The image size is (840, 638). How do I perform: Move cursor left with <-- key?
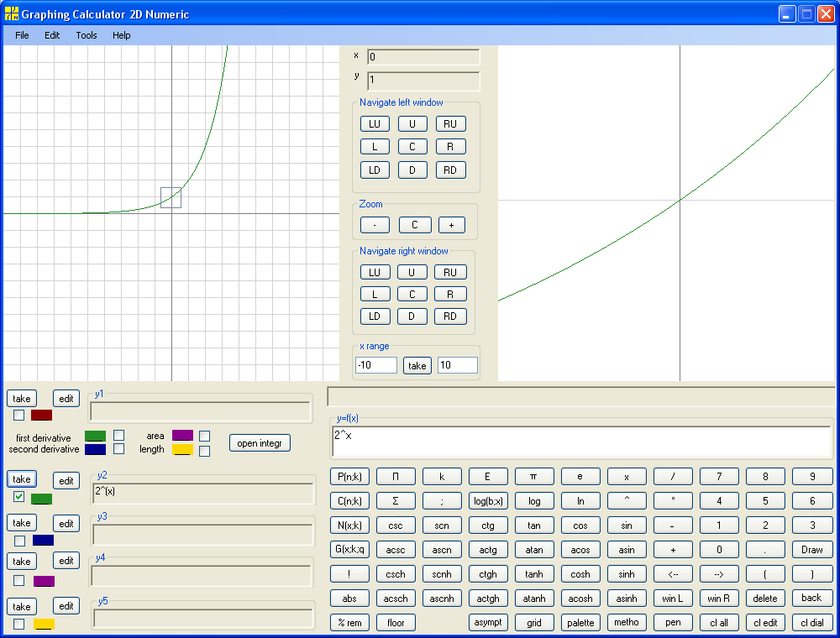coord(673,574)
